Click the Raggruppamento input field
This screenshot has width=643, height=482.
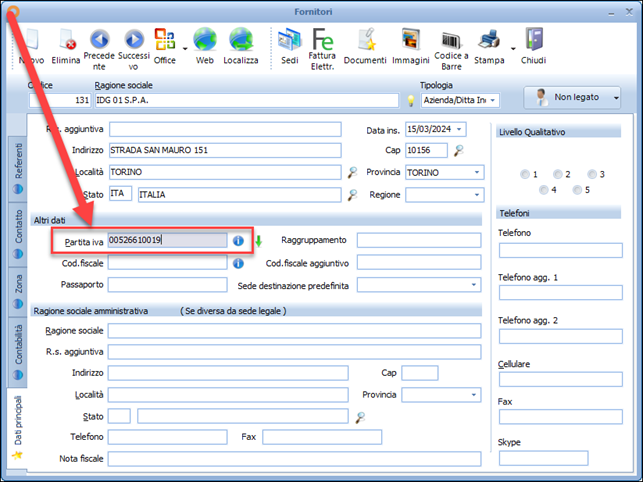coord(419,240)
